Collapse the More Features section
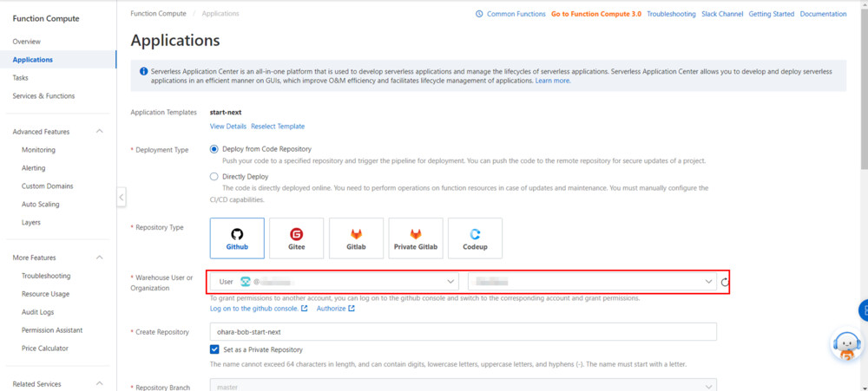Image resolution: width=868 pixels, height=391 pixels. click(x=100, y=257)
